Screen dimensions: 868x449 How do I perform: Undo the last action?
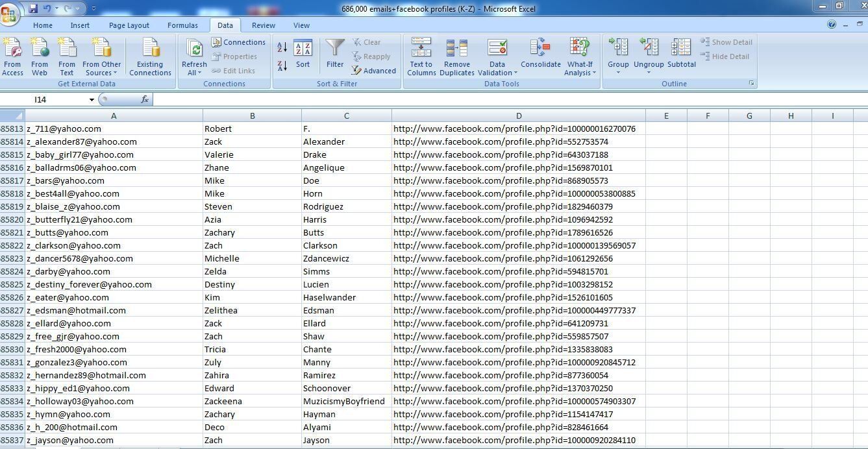47,8
